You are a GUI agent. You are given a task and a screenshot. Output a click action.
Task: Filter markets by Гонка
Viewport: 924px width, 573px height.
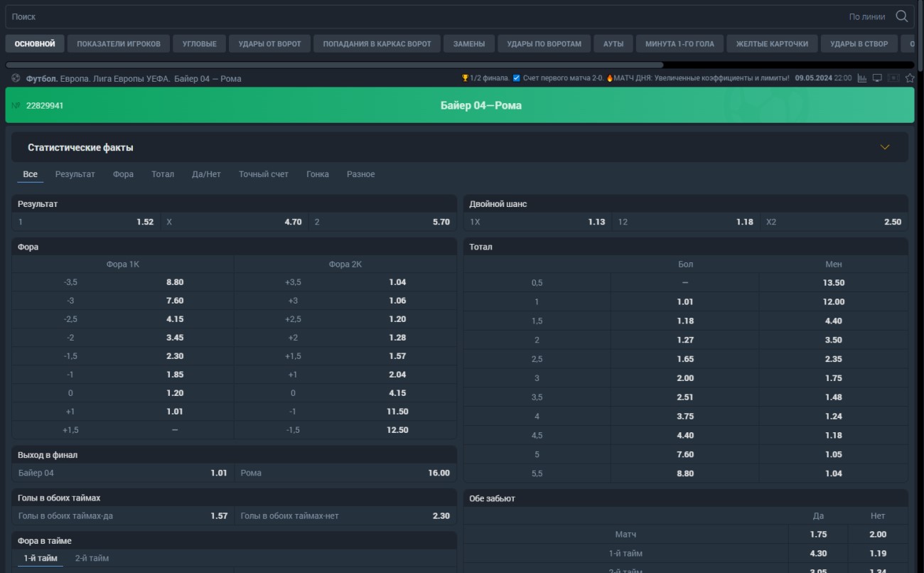tap(318, 174)
